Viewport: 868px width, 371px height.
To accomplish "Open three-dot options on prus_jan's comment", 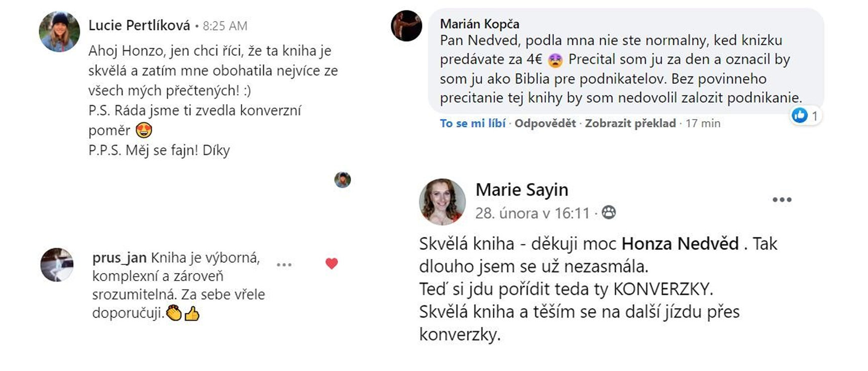I will (x=284, y=264).
